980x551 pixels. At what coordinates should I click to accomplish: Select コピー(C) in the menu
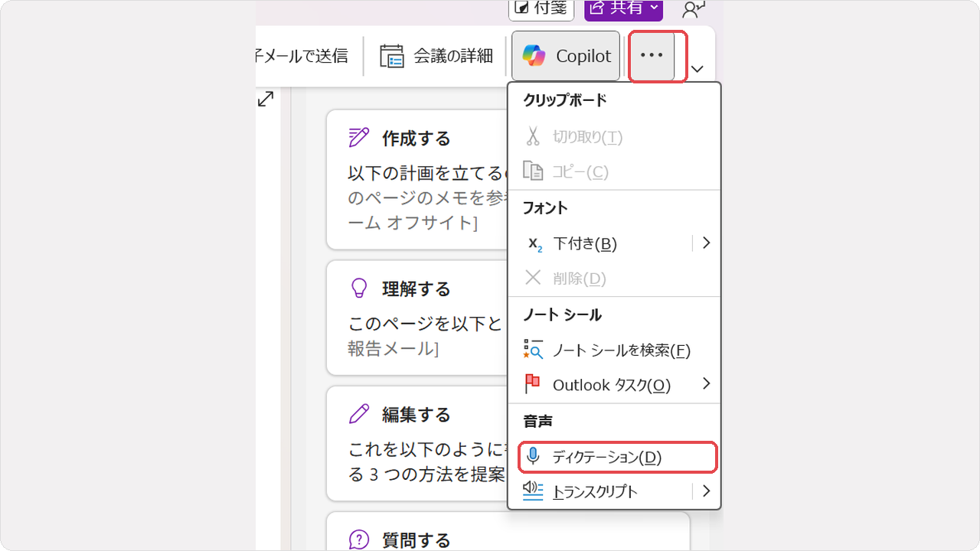(615, 171)
